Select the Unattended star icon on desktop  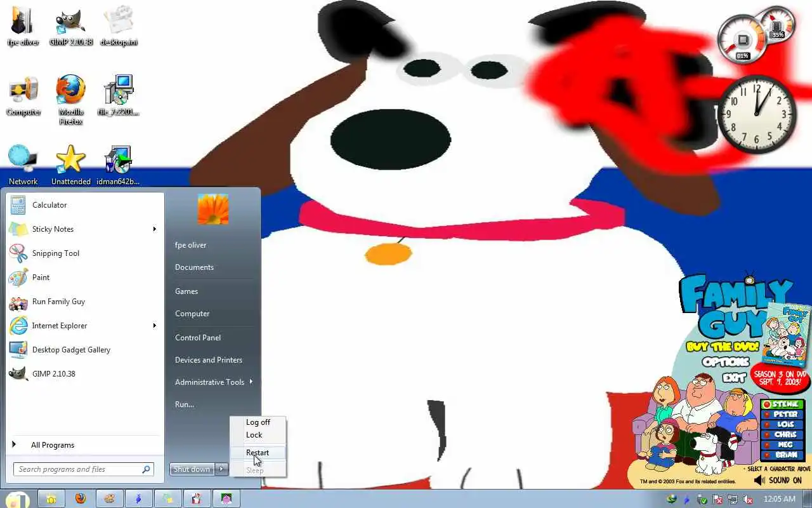tap(71, 165)
